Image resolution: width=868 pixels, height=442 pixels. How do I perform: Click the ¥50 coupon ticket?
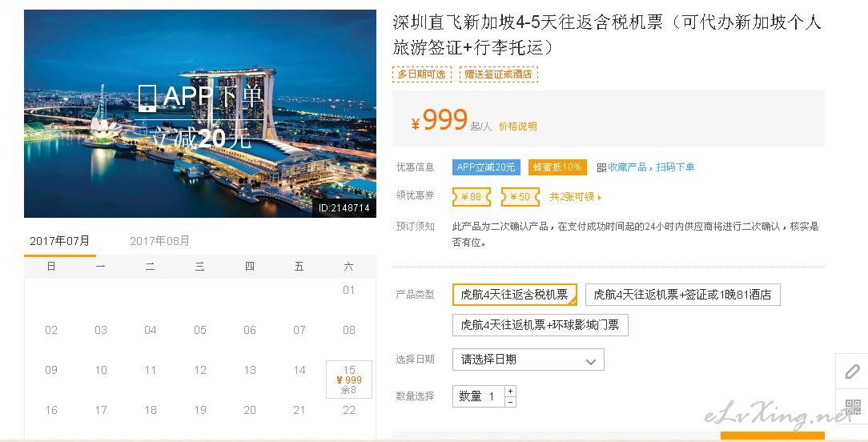pyautogui.click(x=520, y=197)
